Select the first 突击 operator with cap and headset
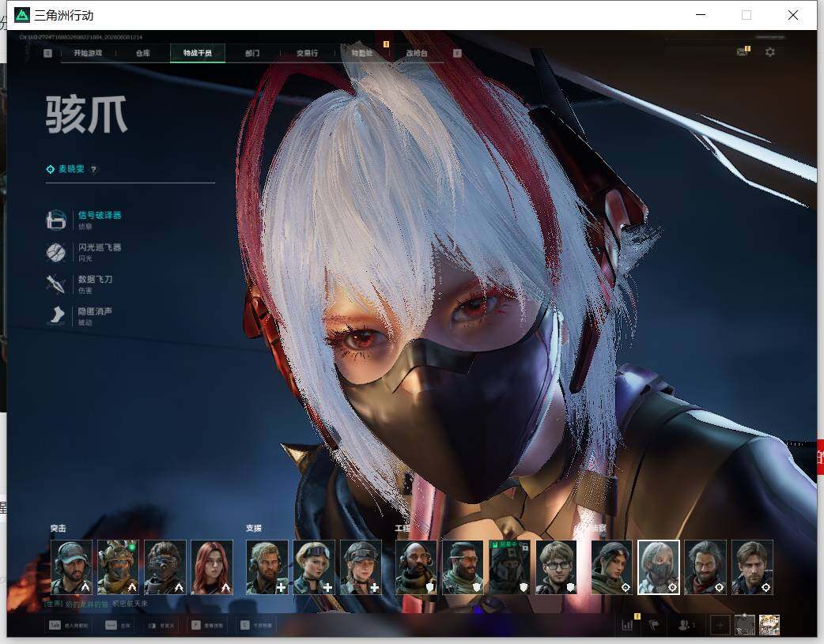The height and width of the screenshot is (644, 824). 71,567
